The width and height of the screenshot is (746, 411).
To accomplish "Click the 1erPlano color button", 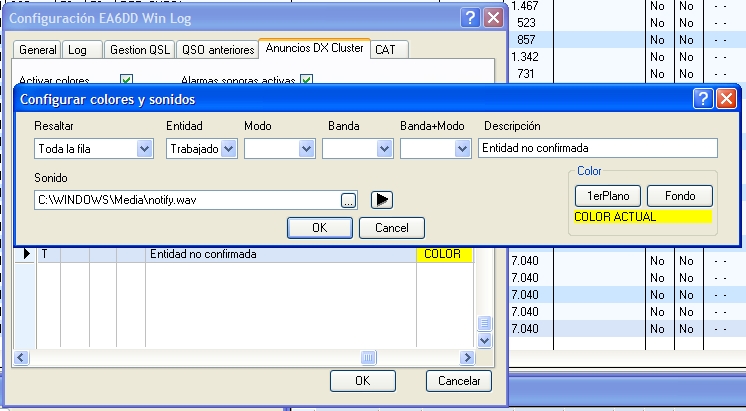I will click(608, 196).
